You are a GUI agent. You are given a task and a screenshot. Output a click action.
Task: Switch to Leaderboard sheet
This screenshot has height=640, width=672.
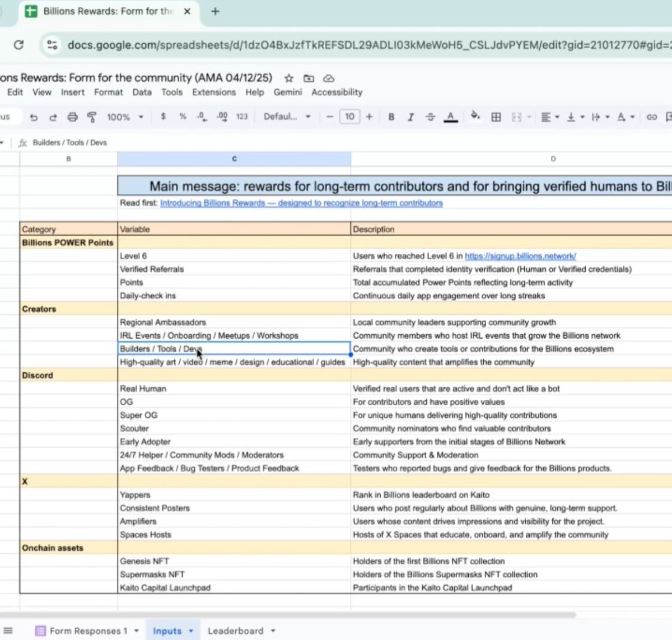coord(235,631)
